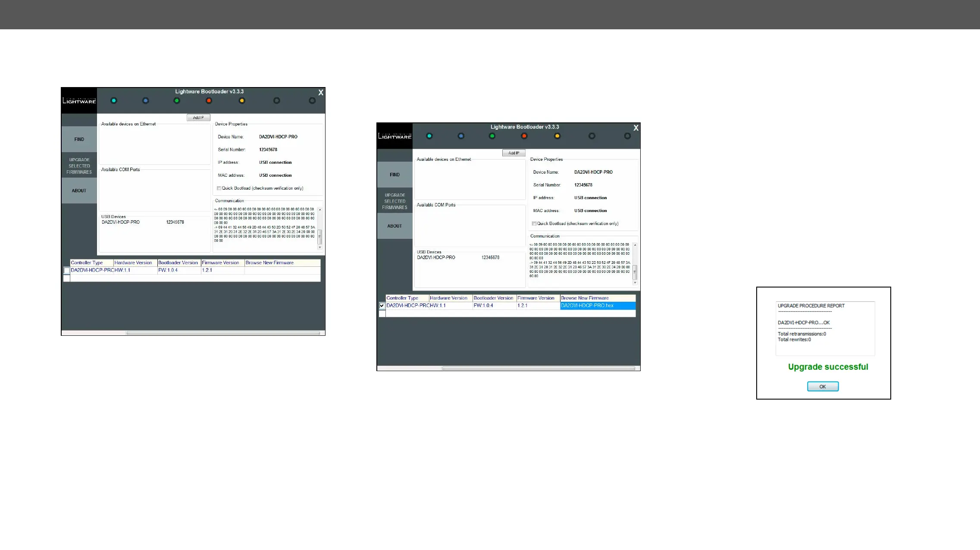This screenshot has height=550, width=980.
Task: Enable Quick Bootload checkbox in left window
Action: (x=219, y=188)
